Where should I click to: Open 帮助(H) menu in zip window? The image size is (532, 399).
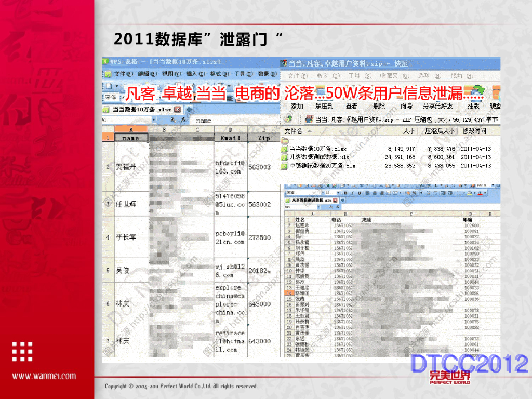point(461,76)
